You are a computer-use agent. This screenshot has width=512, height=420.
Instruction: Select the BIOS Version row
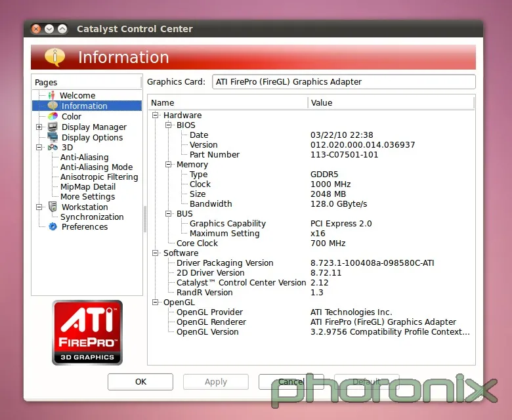click(311, 144)
